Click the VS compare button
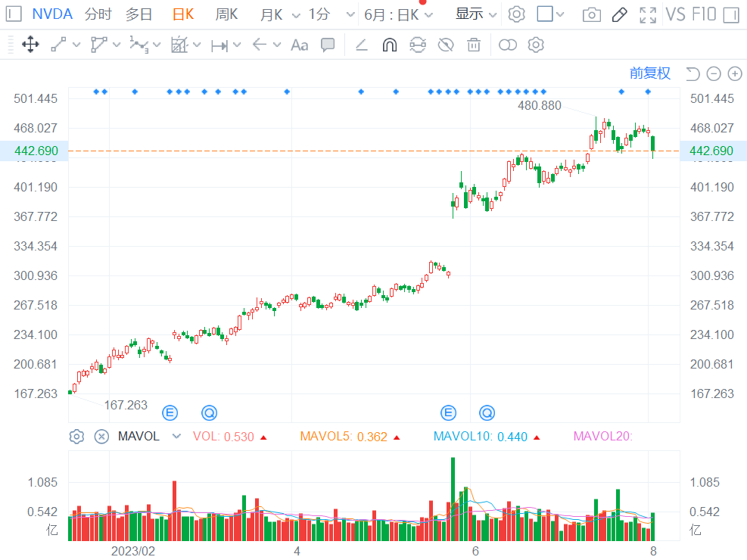This screenshot has height=560, width=747. click(x=675, y=14)
